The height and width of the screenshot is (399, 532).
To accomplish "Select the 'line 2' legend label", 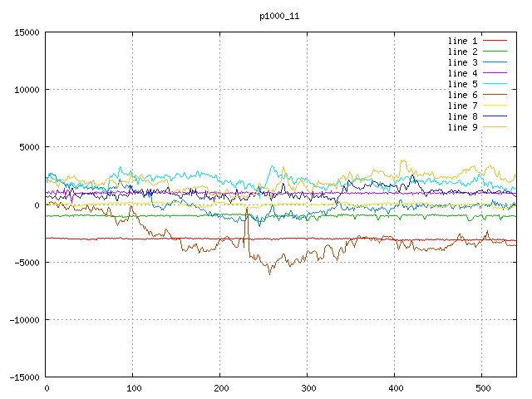I will tap(462, 52).
